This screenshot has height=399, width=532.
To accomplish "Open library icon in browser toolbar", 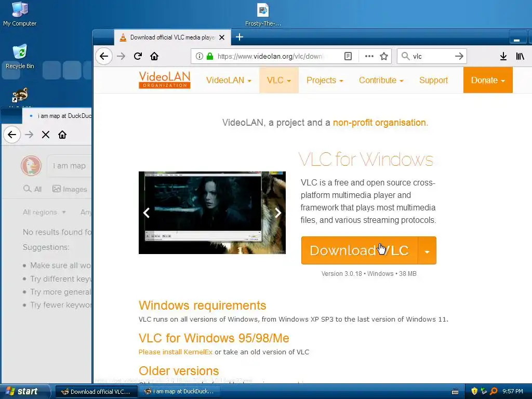I will coord(520,56).
